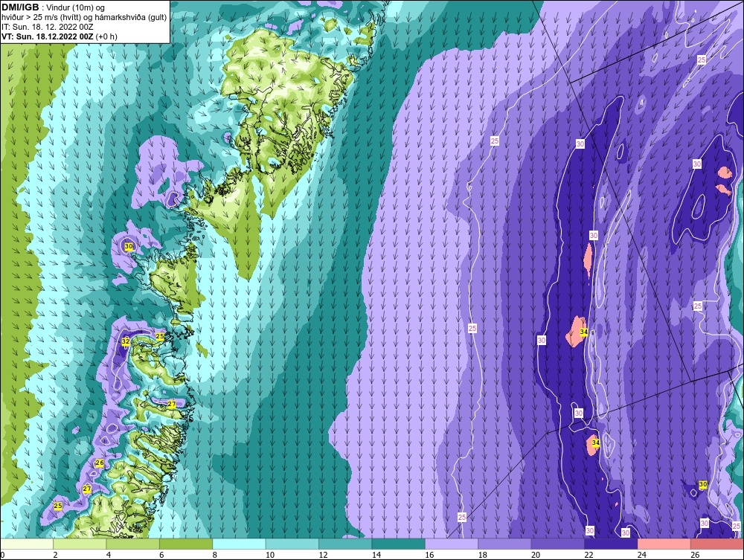Click the yellow 32 max gust label
744x560 pixels.
click(125, 341)
